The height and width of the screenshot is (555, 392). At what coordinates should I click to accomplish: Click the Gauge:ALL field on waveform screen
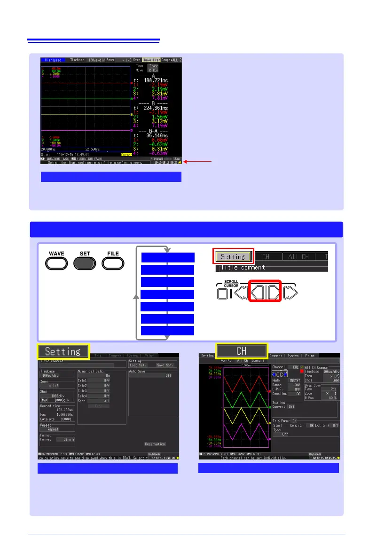pos(171,60)
